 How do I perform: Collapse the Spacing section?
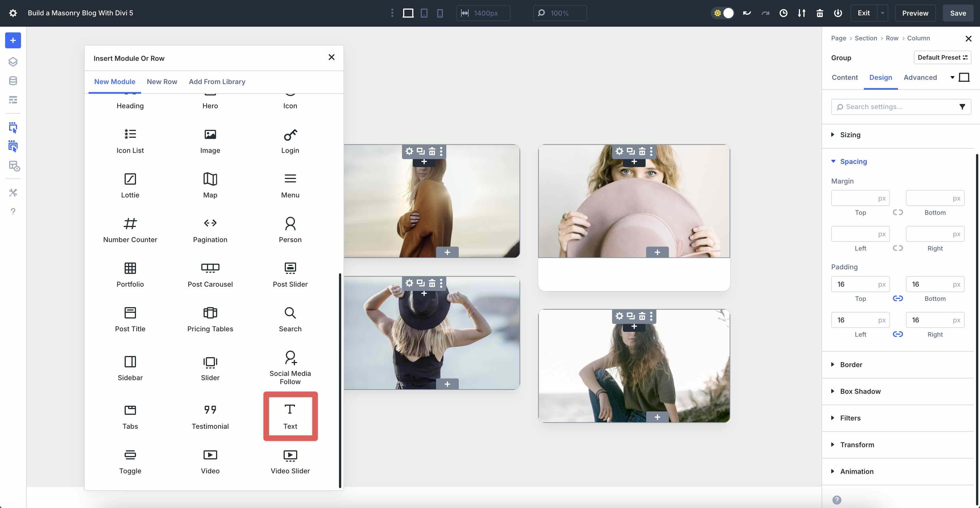click(853, 161)
